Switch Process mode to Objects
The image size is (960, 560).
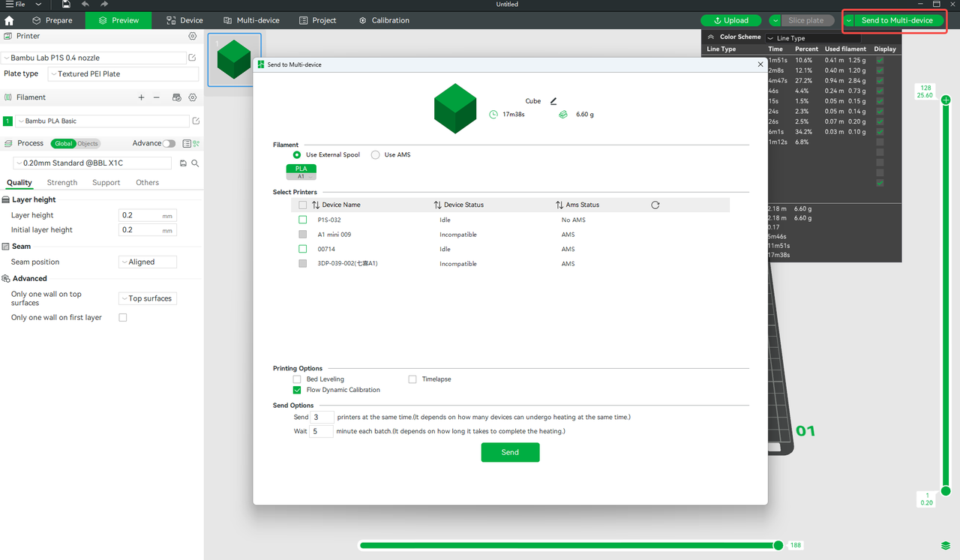point(87,143)
